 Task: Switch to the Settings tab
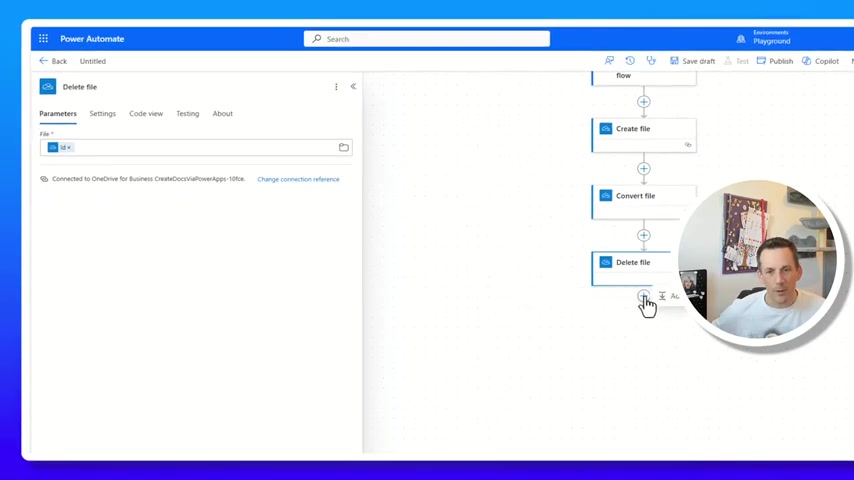pos(102,114)
